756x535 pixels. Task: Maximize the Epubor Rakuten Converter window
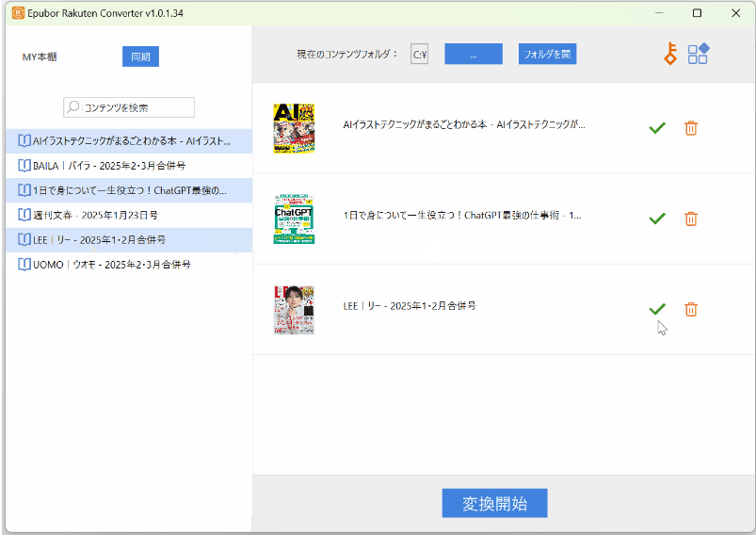click(697, 13)
